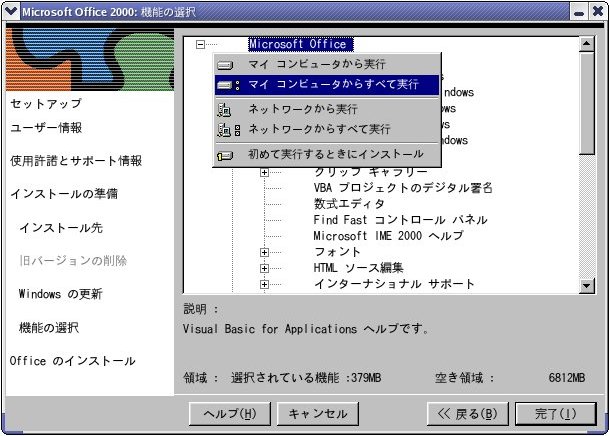Click セットアップ in the left sidebar
The image size is (609, 436).
pos(46,104)
